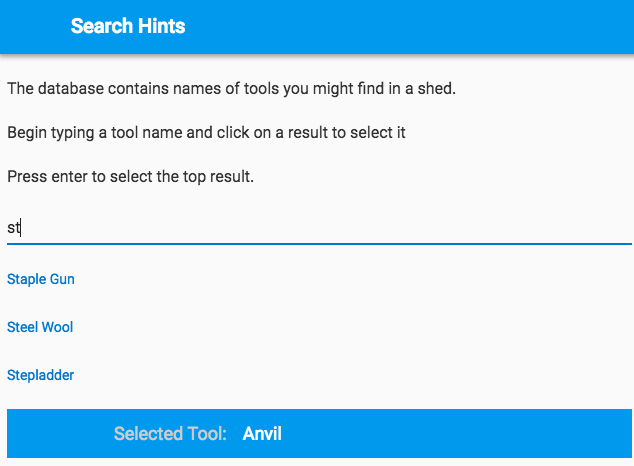
Task: Choose Steel Wool from the results
Action: click(40, 327)
